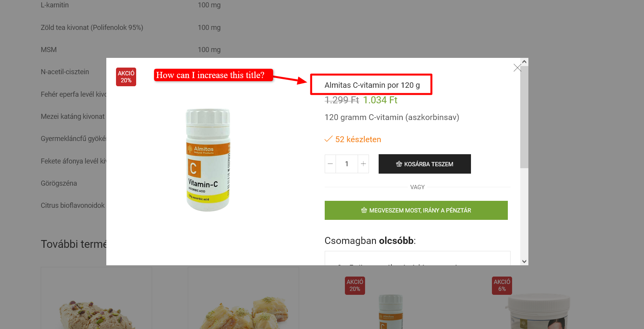Click the AKCIÓ 20% badge in popup
This screenshot has width=644, height=329.
coord(126,77)
